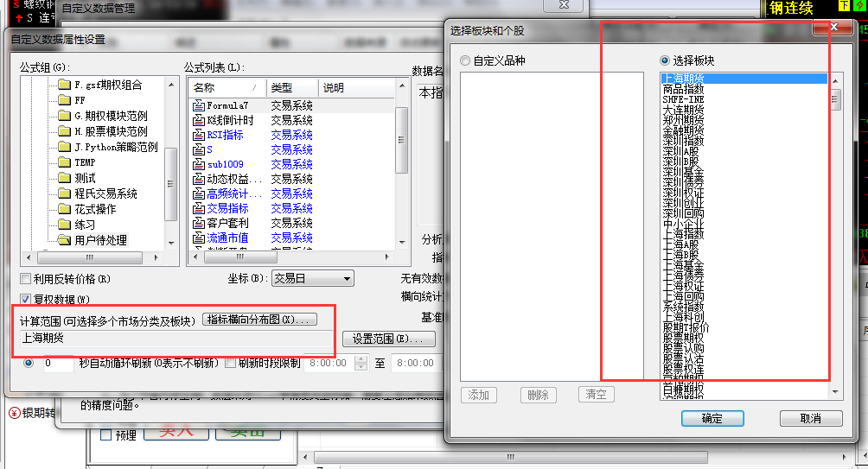Toggle the 预埋 checkbox
Screen dimensions: 868x469
click(106, 435)
